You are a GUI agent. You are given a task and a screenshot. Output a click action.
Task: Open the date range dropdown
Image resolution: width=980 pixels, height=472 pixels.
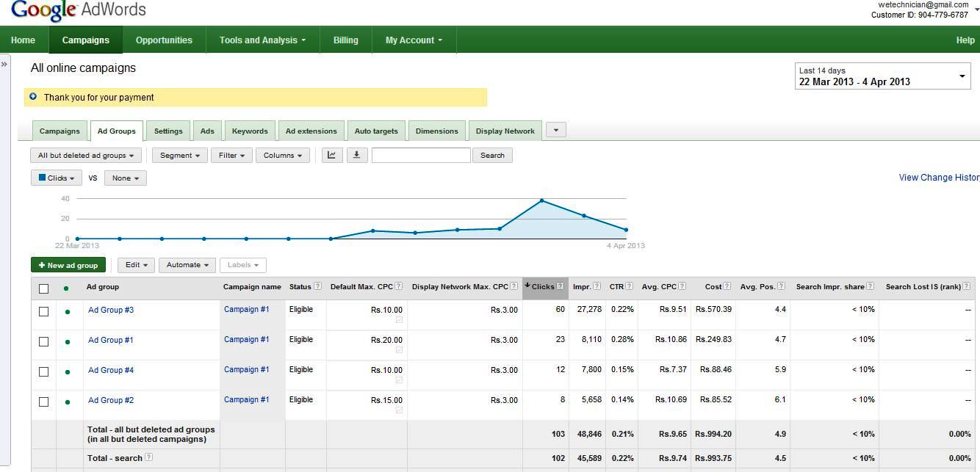(x=883, y=76)
